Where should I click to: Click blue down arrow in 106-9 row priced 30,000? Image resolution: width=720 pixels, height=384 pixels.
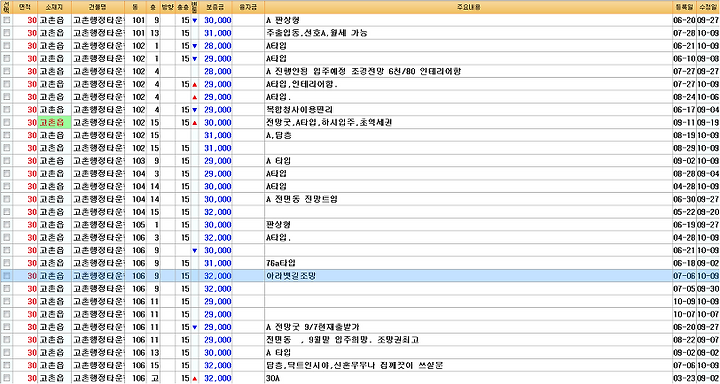[194, 251]
